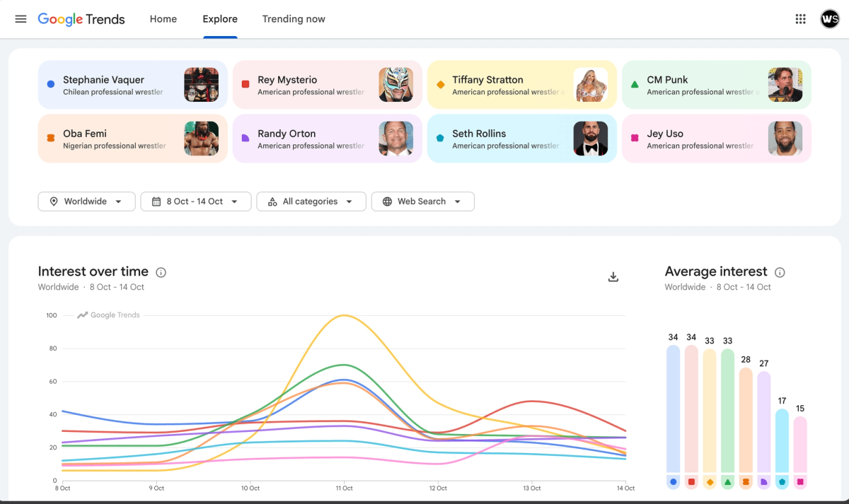
Task: Click the location pin icon in Worldwide filter
Action: (x=54, y=201)
